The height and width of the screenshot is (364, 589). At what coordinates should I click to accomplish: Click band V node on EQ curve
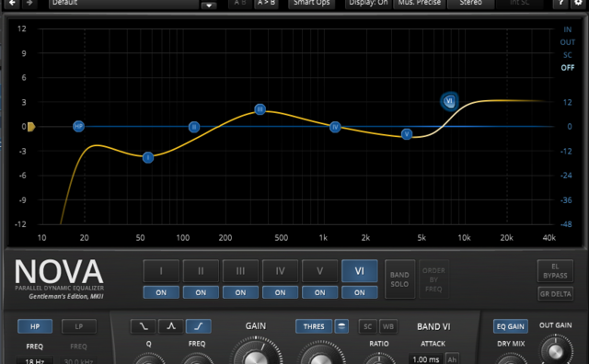[x=407, y=134]
